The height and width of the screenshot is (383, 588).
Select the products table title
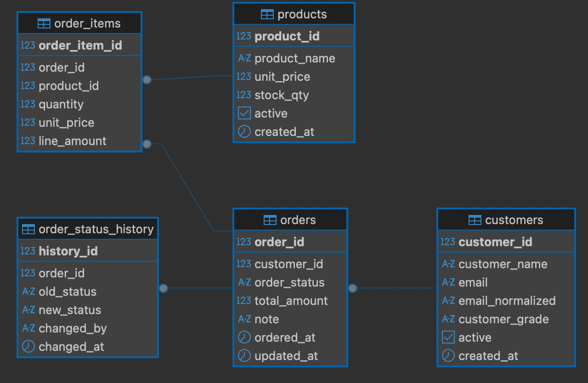(x=302, y=14)
